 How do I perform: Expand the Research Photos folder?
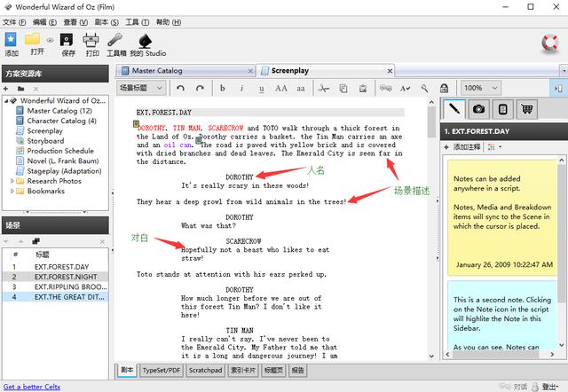tap(12, 181)
